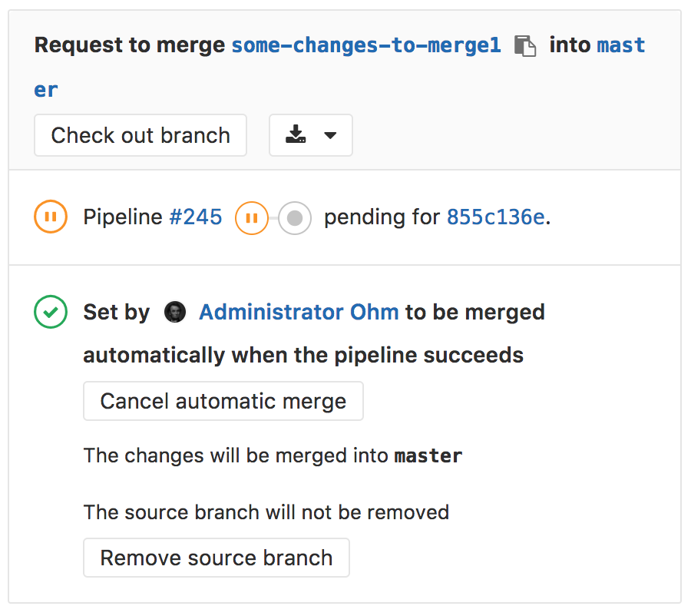Expand the download options caret arrow
Image resolution: width=691 pixels, height=616 pixels.
point(330,136)
